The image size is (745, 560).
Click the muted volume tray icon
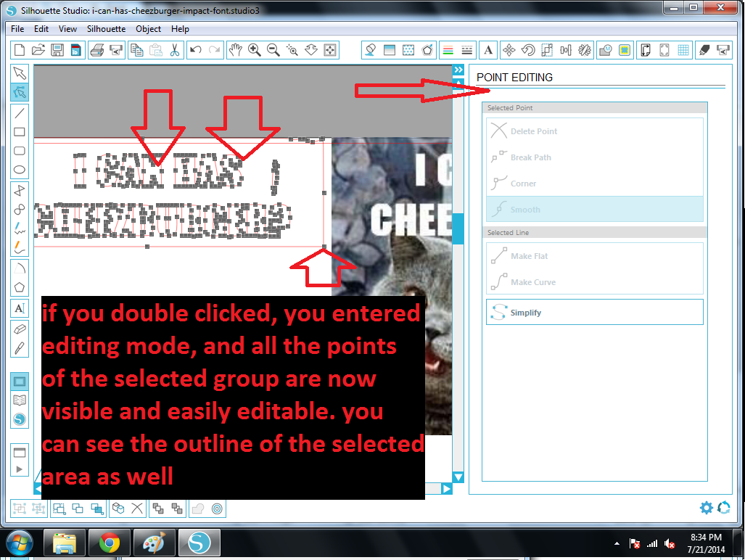(670, 543)
